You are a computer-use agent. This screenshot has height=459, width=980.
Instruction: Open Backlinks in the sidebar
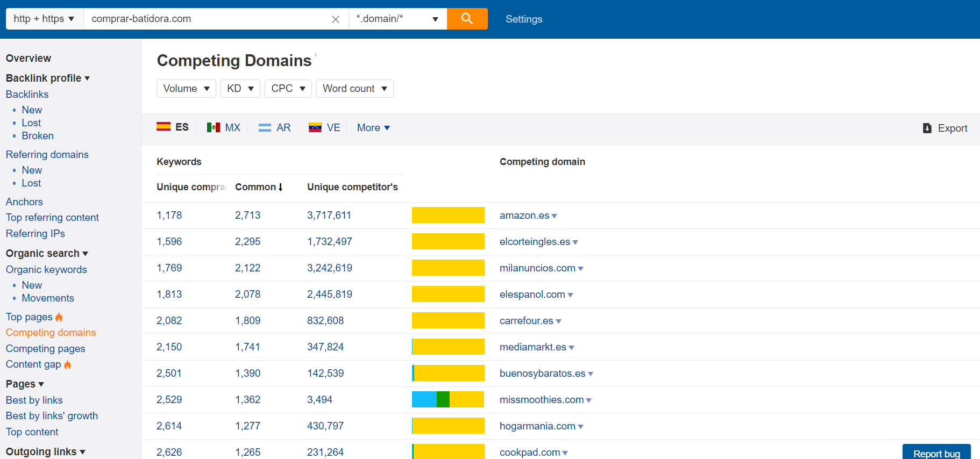tap(27, 94)
